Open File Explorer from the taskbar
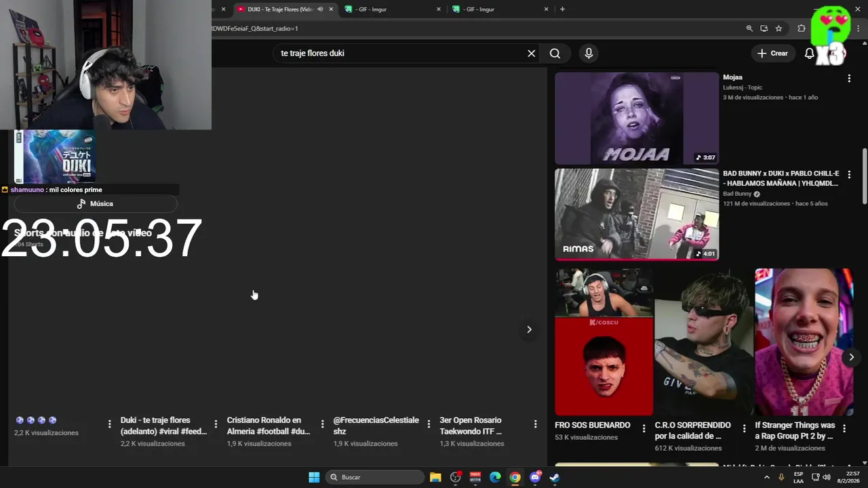Image resolution: width=868 pixels, height=488 pixels. click(435, 477)
